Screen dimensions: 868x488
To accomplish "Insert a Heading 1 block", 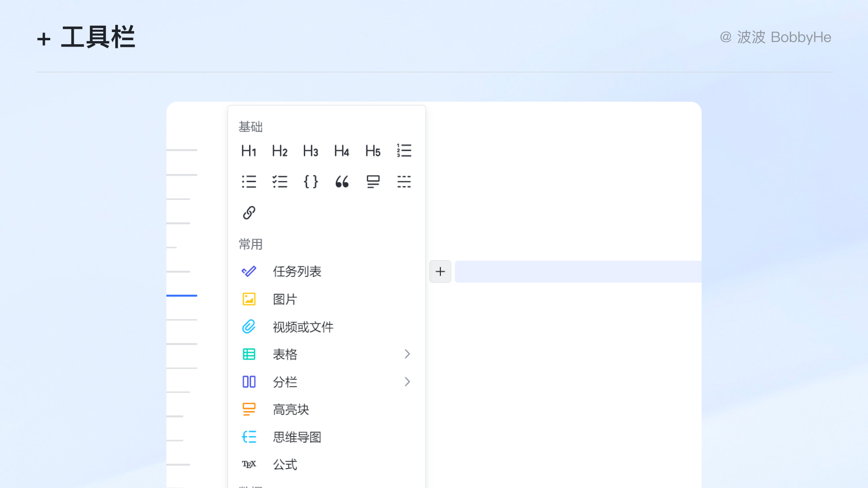I will (x=249, y=151).
